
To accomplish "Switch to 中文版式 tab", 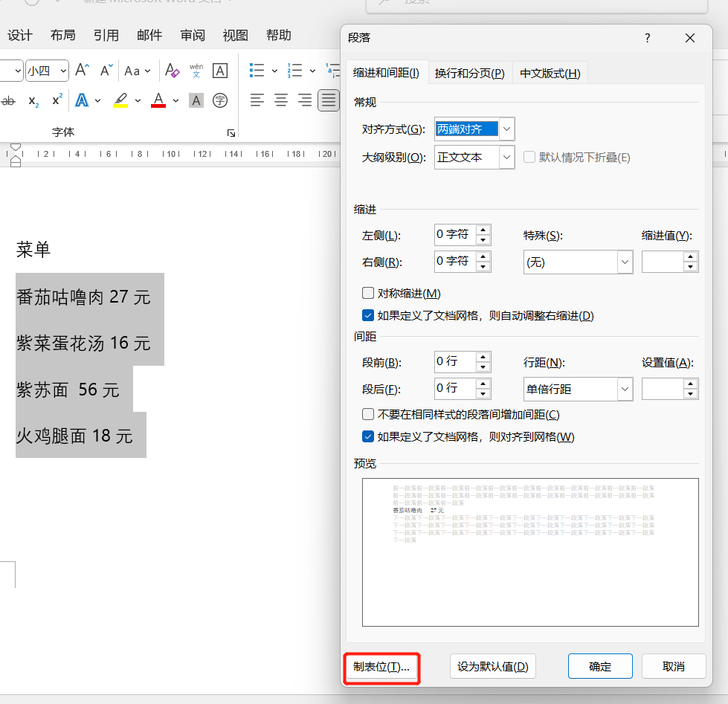I will point(550,74).
